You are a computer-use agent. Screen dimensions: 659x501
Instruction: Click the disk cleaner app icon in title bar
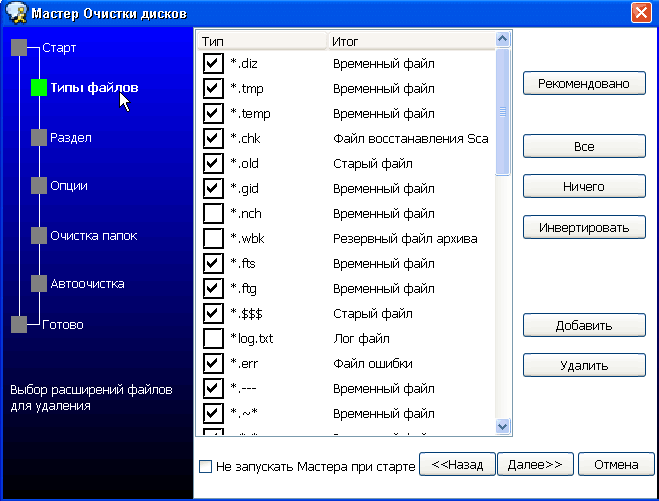16,13
